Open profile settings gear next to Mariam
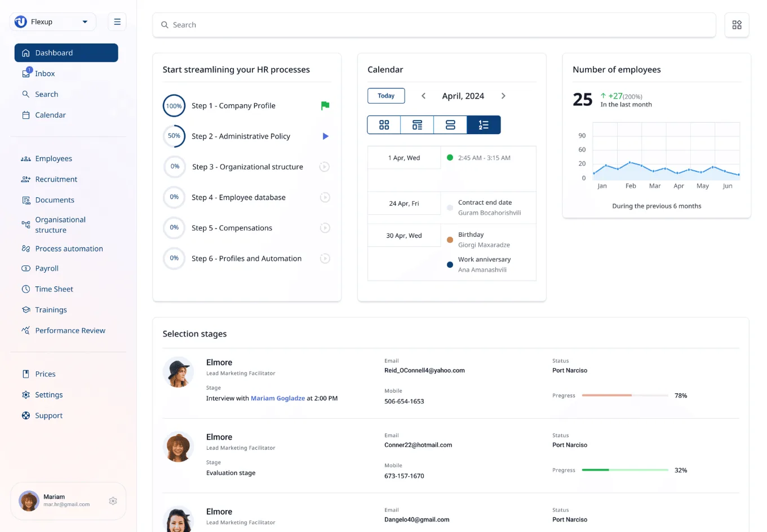 point(113,501)
